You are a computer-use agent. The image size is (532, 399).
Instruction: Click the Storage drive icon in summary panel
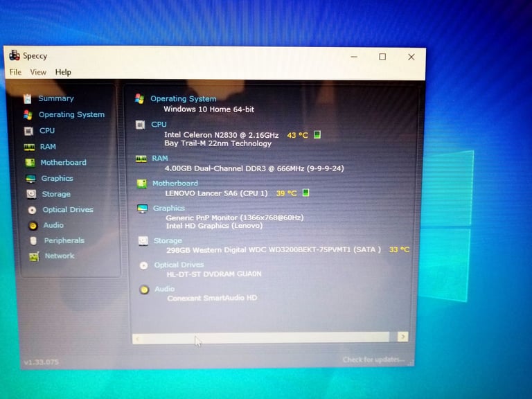143,241
